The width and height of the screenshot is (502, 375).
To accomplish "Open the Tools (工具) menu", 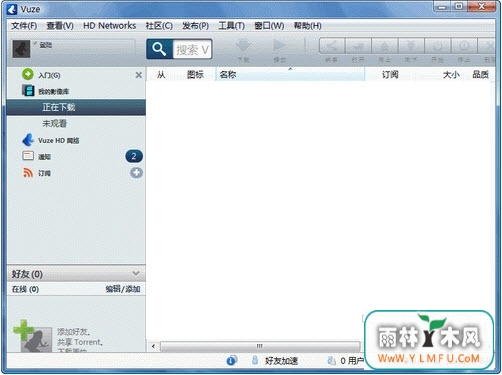I will tap(231, 26).
